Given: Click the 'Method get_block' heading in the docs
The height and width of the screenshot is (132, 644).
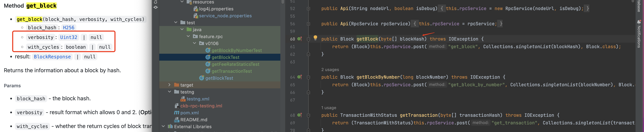Looking at the screenshot, I should click(30, 6).
